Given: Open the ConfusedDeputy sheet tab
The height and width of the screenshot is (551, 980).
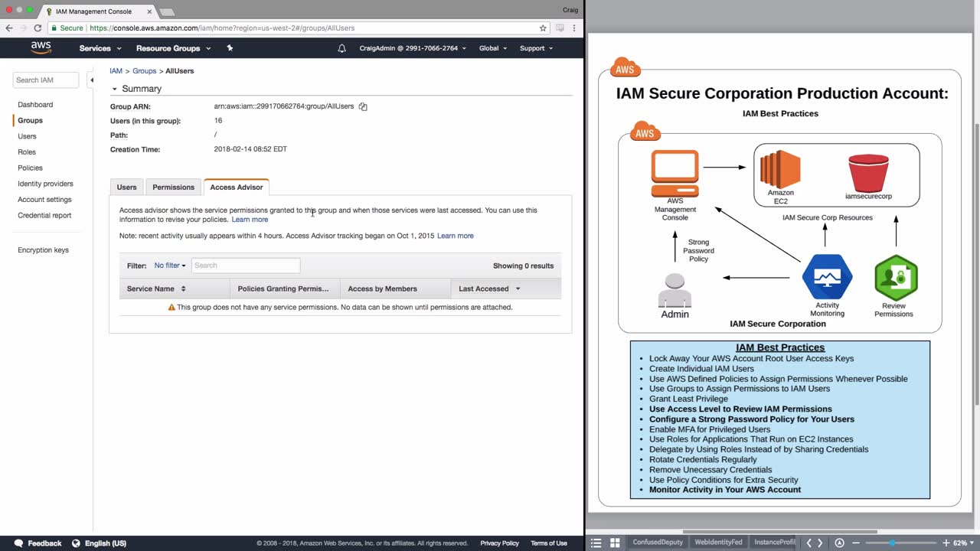Looking at the screenshot, I should pyautogui.click(x=656, y=543).
